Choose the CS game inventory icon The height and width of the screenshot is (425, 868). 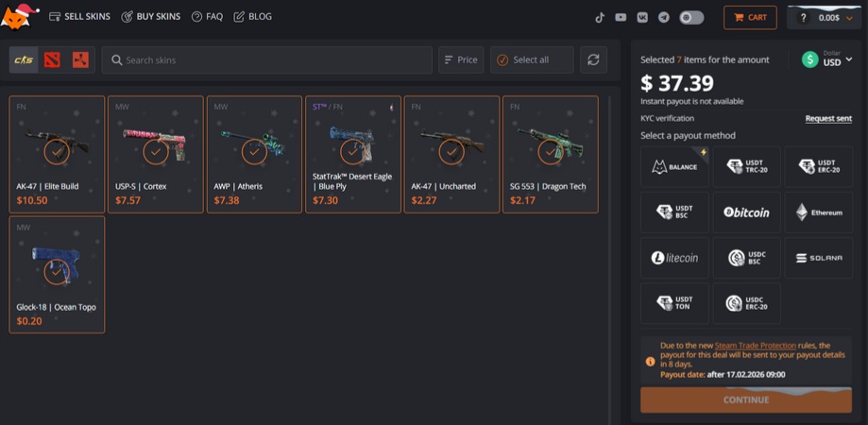[24, 59]
